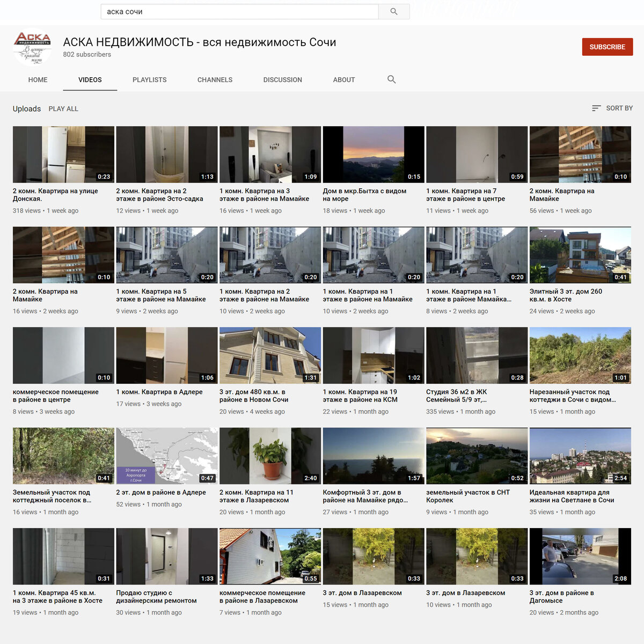Open the Playlists tab
The image size is (644, 644).
[x=150, y=80]
